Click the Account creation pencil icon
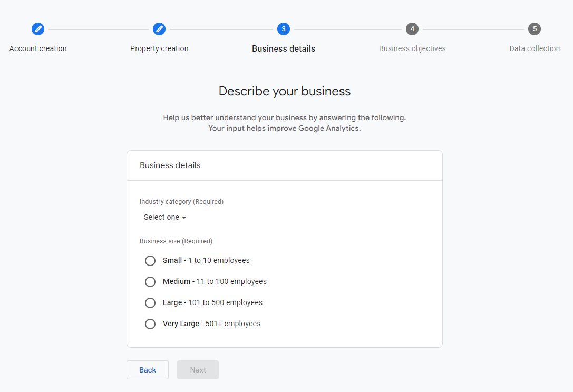 37,29
